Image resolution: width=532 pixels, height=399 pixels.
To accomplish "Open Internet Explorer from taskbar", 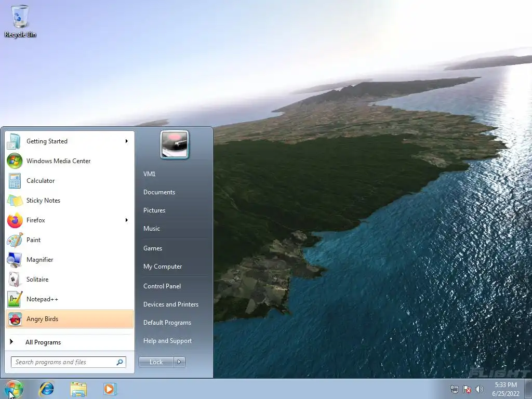I will (46, 389).
